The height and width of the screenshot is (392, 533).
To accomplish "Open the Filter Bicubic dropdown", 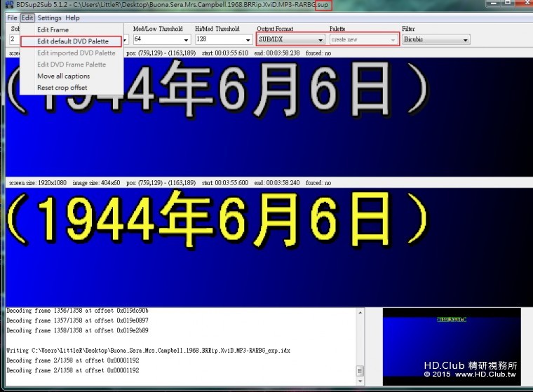I will 436,39.
